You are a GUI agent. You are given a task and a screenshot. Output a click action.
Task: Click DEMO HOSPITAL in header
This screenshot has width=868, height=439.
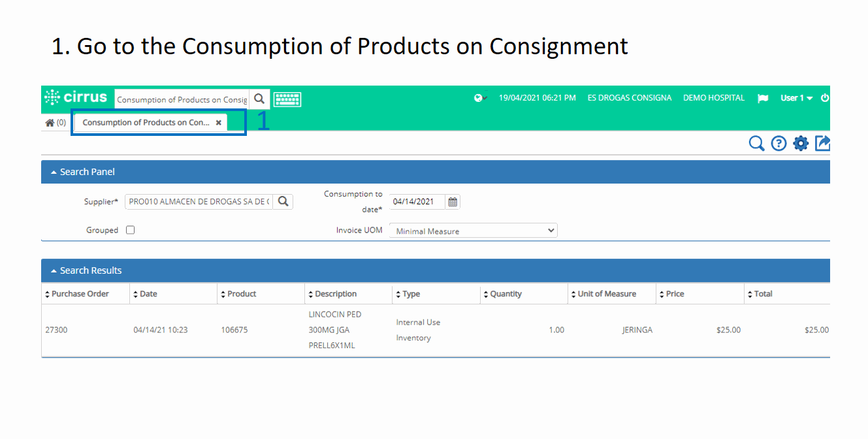(714, 98)
